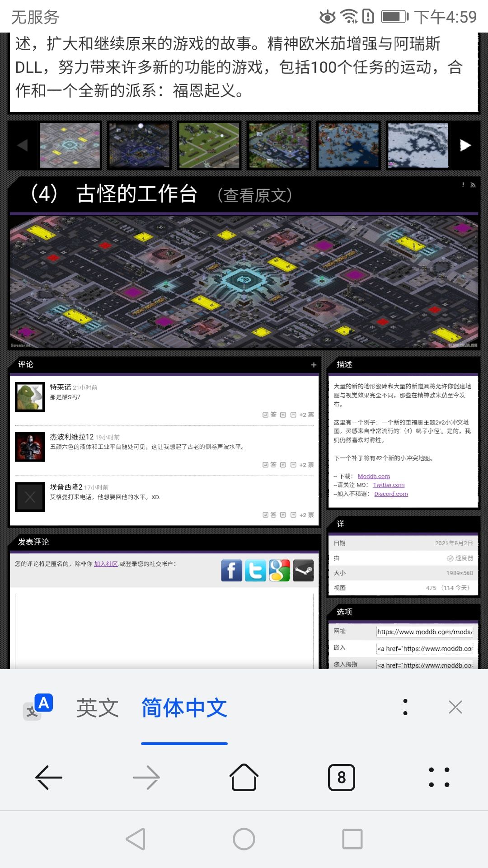
Task: Open the Moddb.com download link
Action: [x=374, y=476]
